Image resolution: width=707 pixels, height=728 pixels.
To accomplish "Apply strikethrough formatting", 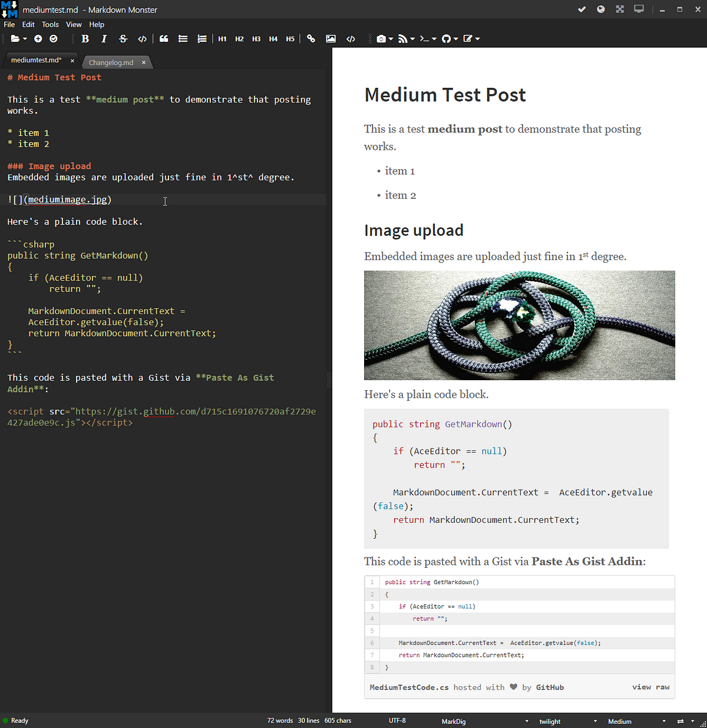I will pyautogui.click(x=123, y=39).
